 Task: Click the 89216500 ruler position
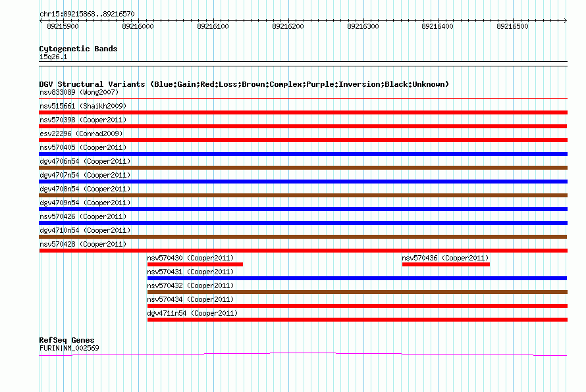click(x=513, y=26)
